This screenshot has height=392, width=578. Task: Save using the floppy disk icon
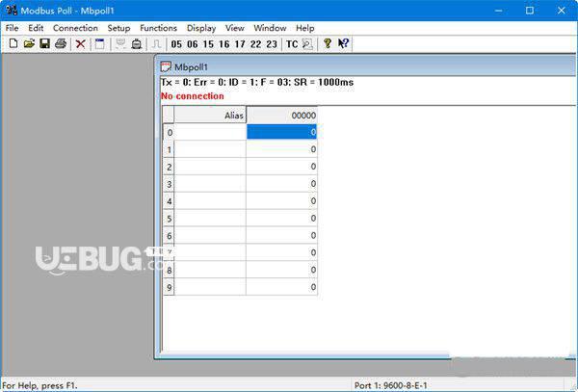(44, 44)
